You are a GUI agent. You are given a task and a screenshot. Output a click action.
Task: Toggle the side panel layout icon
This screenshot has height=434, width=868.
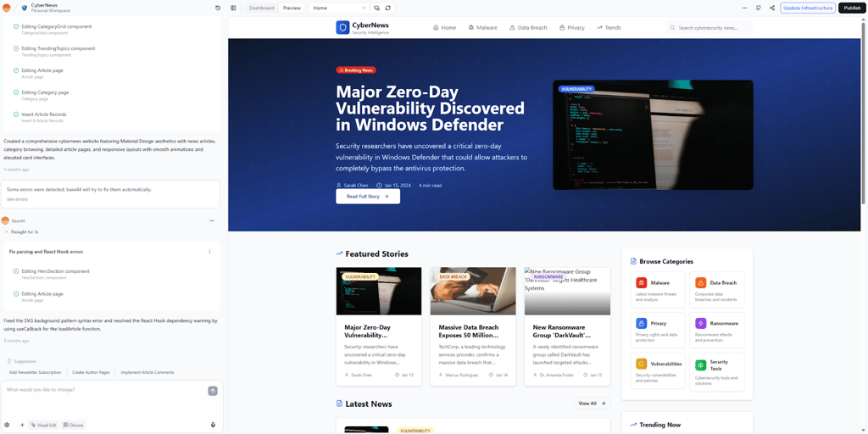pos(233,8)
